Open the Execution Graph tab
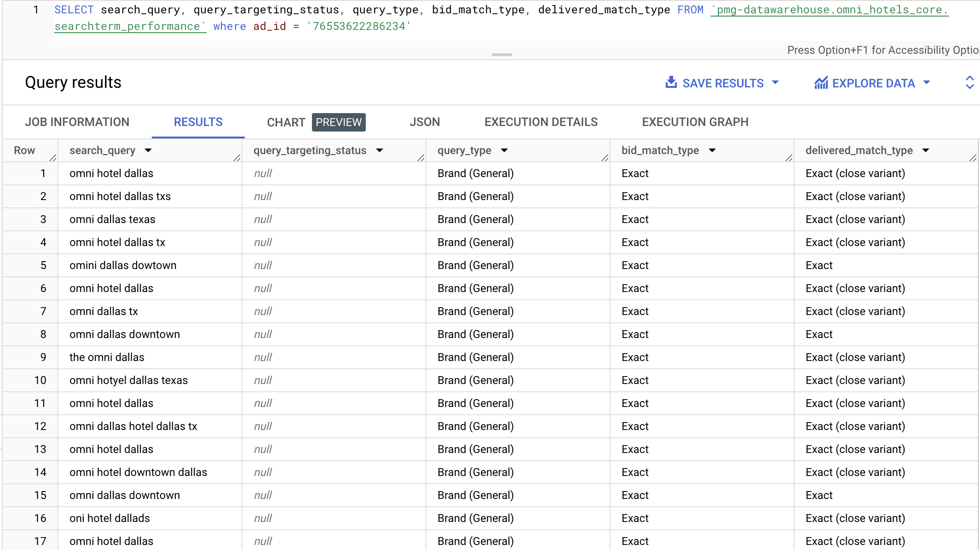The image size is (980, 550). 695,122
